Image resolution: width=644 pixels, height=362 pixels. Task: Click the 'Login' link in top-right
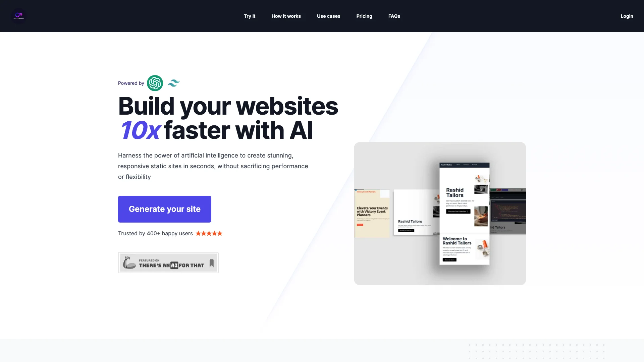click(x=627, y=16)
